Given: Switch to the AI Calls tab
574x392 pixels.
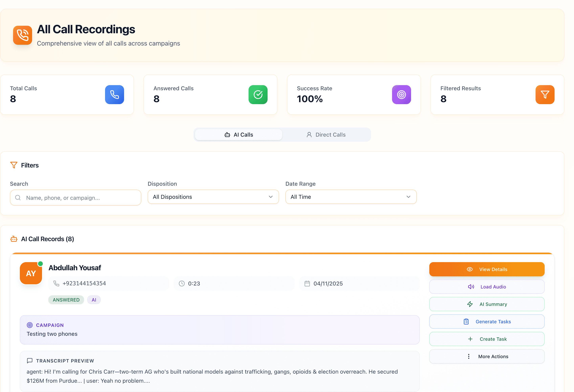Looking at the screenshot, I should pyautogui.click(x=239, y=135).
